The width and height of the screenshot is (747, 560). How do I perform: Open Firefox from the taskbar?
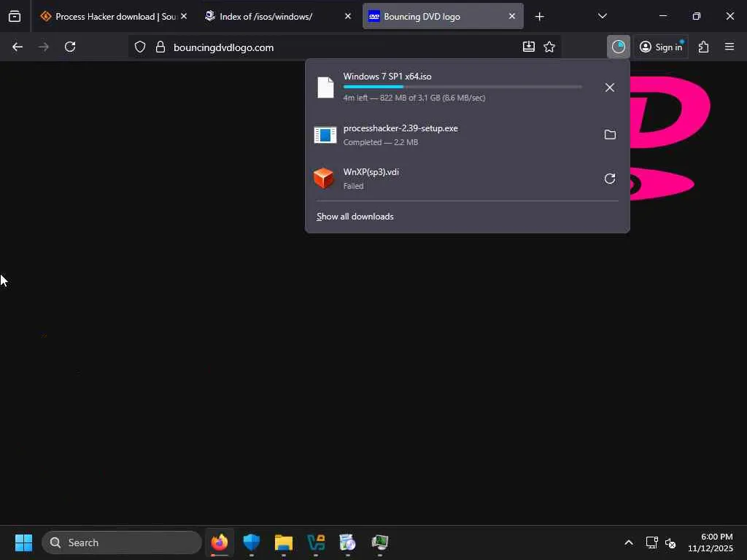click(220, 542)
